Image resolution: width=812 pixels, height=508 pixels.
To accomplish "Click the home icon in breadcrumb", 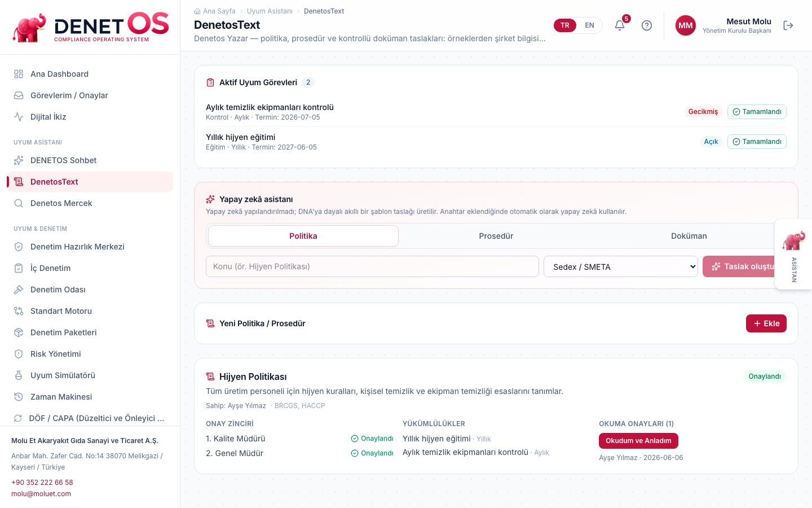I will tap(197, 11).
